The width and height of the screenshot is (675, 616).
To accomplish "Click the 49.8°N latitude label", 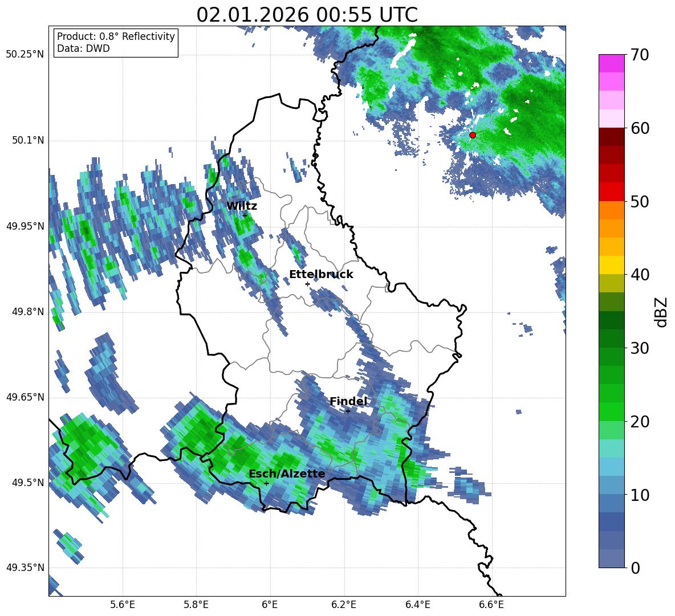I will pos(29,312).
